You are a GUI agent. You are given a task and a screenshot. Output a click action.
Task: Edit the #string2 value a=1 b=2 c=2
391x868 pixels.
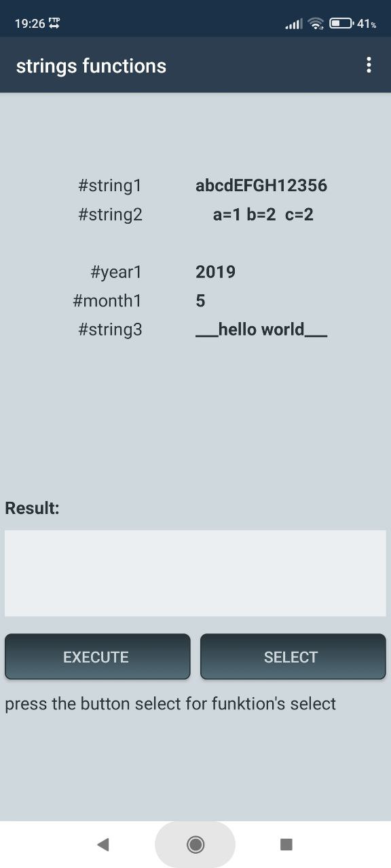261,215
